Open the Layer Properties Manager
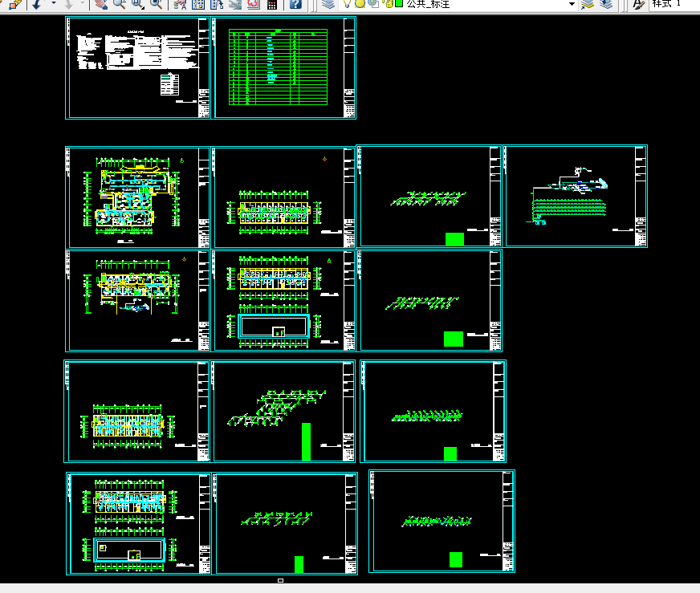The width and height of the screenshot is (700, 593). click(x=328, y=5)
